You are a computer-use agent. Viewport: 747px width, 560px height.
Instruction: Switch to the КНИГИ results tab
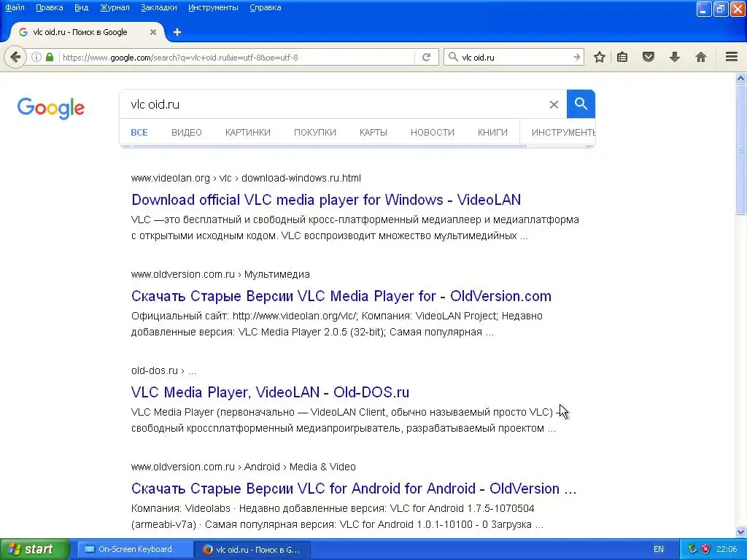[x=492, y=133]
